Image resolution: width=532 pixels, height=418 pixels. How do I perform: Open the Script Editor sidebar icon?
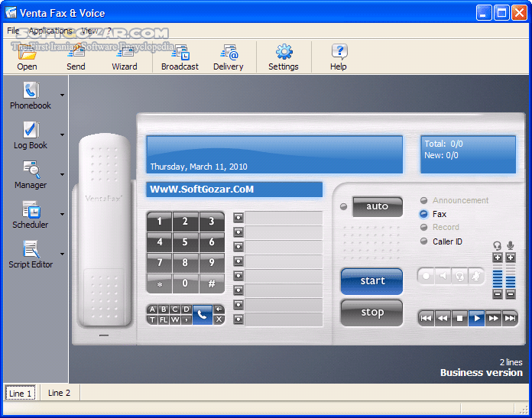click(31, 254)
